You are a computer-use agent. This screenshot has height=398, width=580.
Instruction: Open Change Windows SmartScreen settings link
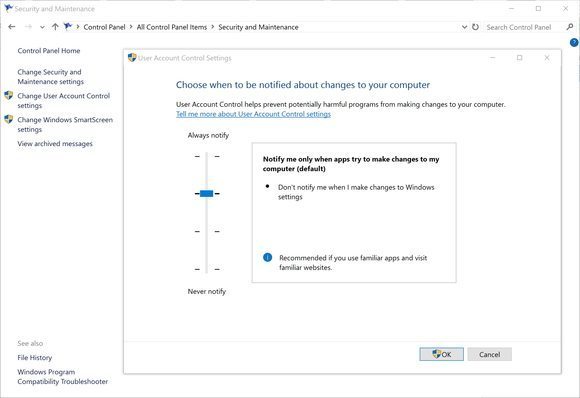65,125
